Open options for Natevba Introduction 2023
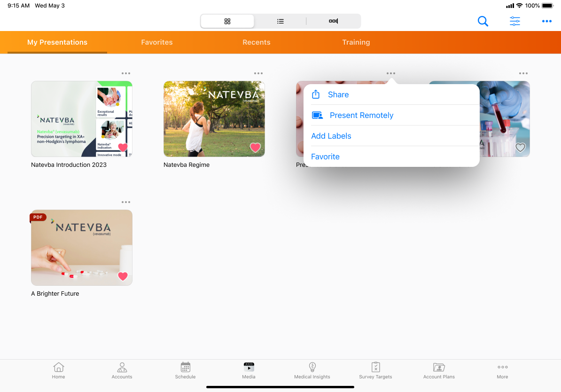This screenshot has width=561, height=392. [x=126, y=73]
